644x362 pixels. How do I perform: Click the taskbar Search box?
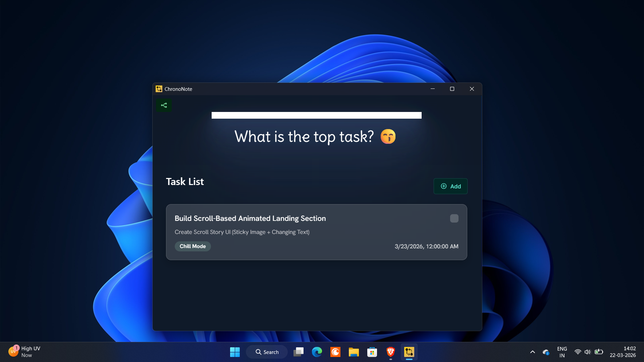click(x=267, y=352)
